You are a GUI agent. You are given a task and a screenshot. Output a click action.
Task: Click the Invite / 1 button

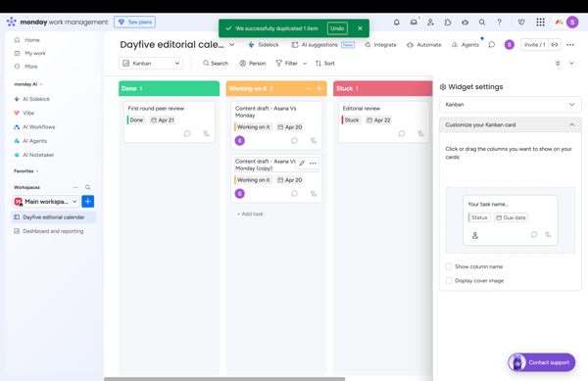534,45
